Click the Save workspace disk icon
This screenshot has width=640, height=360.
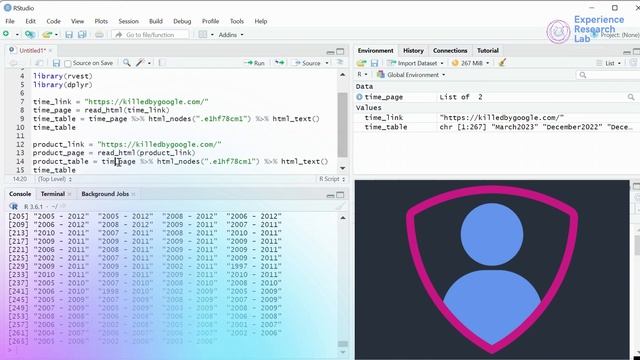point(374,63)
